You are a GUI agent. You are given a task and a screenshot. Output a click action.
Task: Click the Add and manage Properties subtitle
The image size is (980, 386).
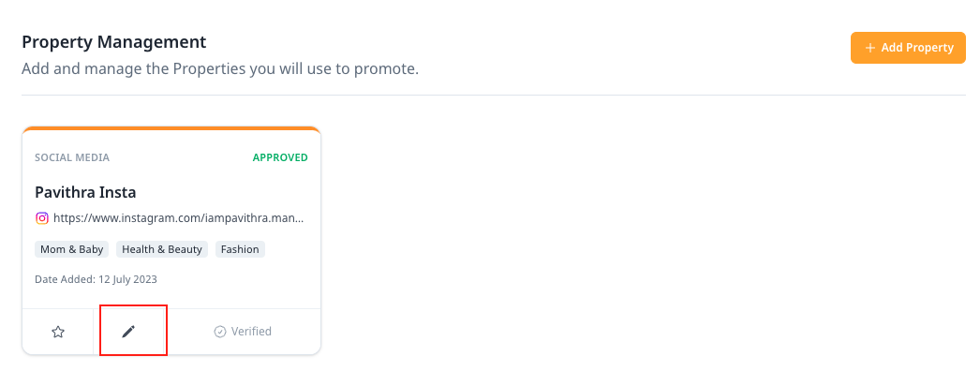(220, 68)
